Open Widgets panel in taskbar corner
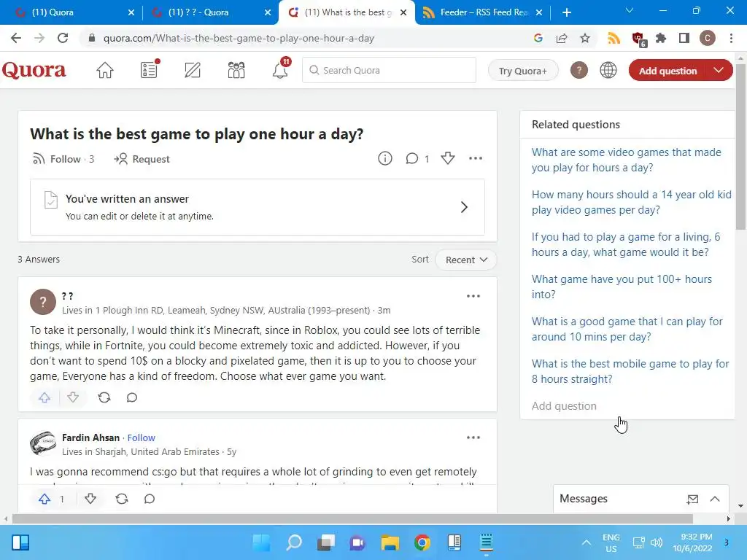Image resolution: width=747 pixels, height=560 pixels. 20,542
